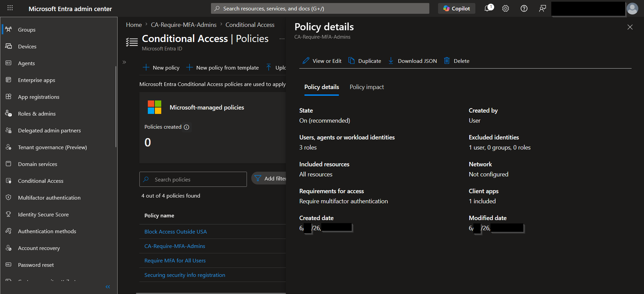The height and width of the screenshot is (294, 644).
Task: Click the Password reset icon
Action: [9, 264]
